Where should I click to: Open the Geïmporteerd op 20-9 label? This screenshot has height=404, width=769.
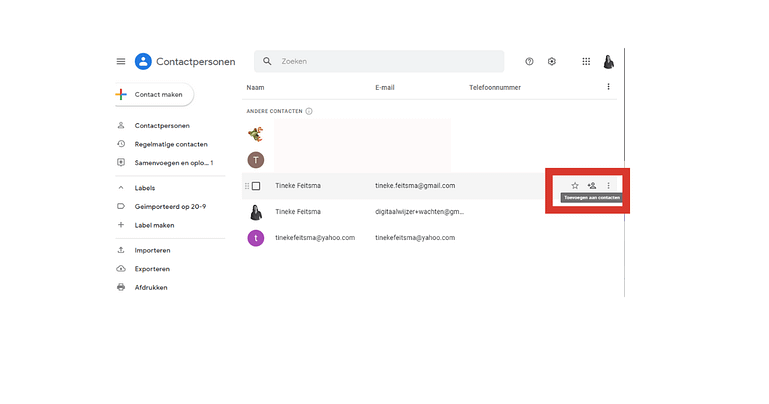(x=170, y=206)
